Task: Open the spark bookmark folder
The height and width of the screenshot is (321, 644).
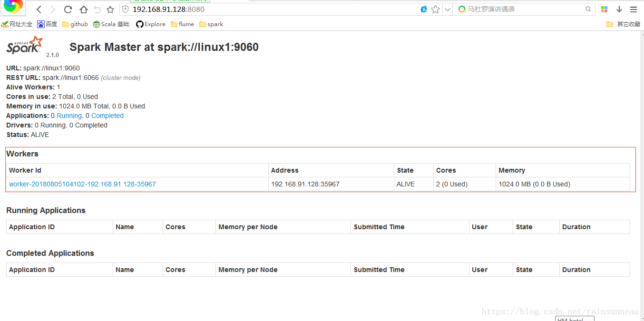Action: [x=211, y=24]
